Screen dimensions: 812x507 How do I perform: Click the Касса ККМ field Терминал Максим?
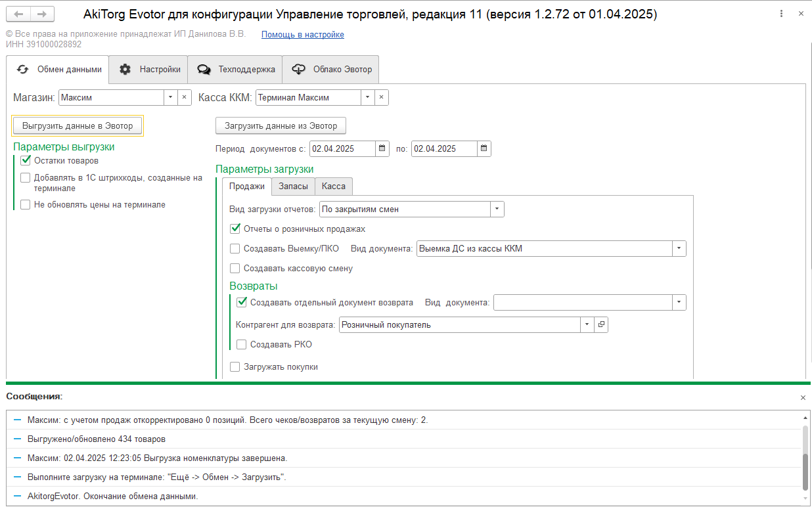(x=308, y=97)
